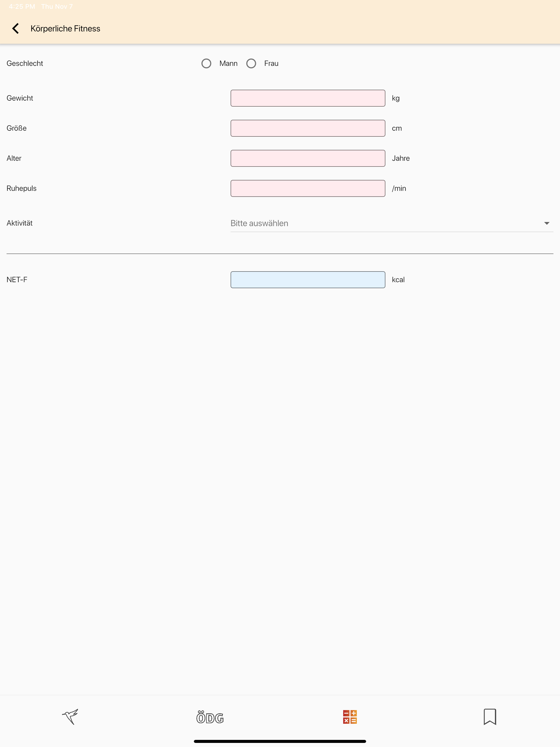The width and height of the screenshot is (560, 747).
Task: Click the 'Gewicht' label
Action: coord(20,98)
